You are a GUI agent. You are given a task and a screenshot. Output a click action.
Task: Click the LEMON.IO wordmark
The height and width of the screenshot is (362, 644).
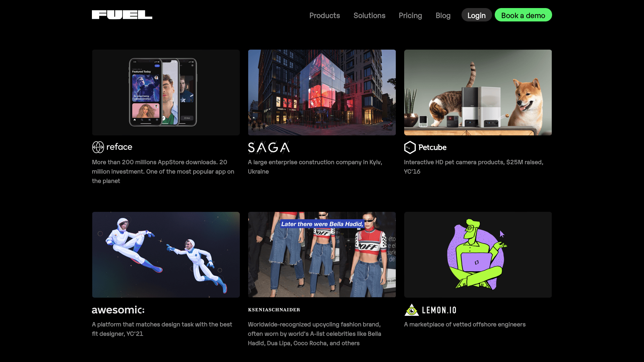(439, 310)
